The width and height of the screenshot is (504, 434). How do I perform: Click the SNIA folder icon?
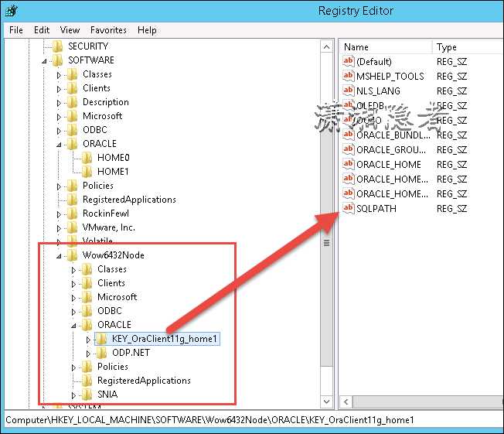(x=87, y=395)
